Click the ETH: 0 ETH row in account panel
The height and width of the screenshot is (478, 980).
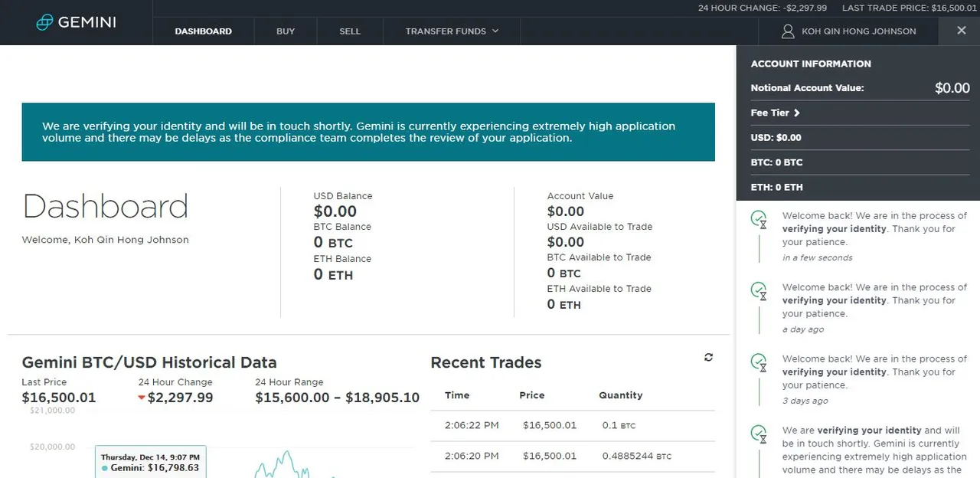coord(860,187)
